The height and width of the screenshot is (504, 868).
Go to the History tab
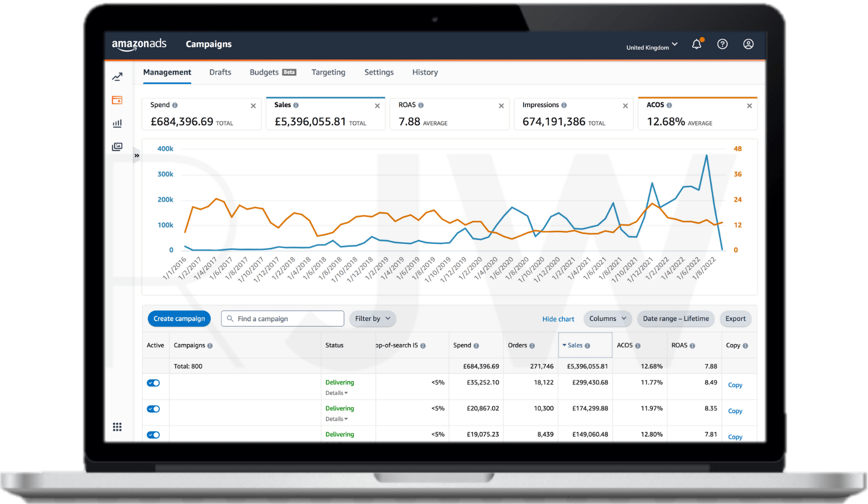point(425,72)
